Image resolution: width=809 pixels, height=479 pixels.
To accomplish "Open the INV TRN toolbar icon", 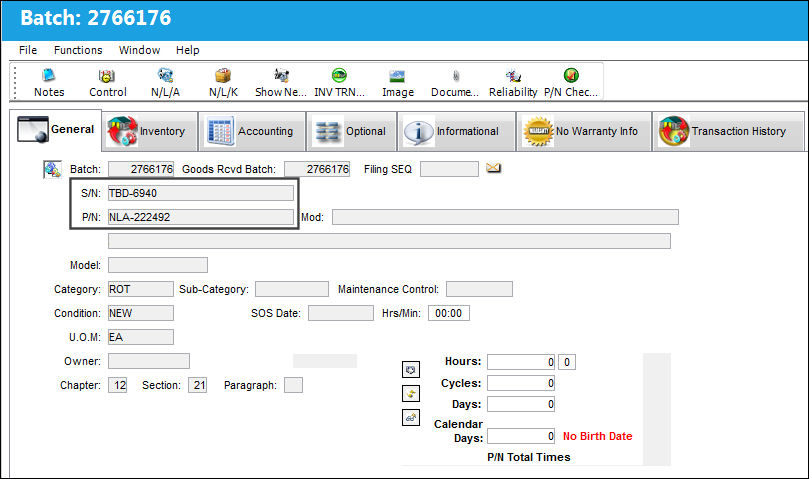I will pyautogui.click(x=339, y=76).
